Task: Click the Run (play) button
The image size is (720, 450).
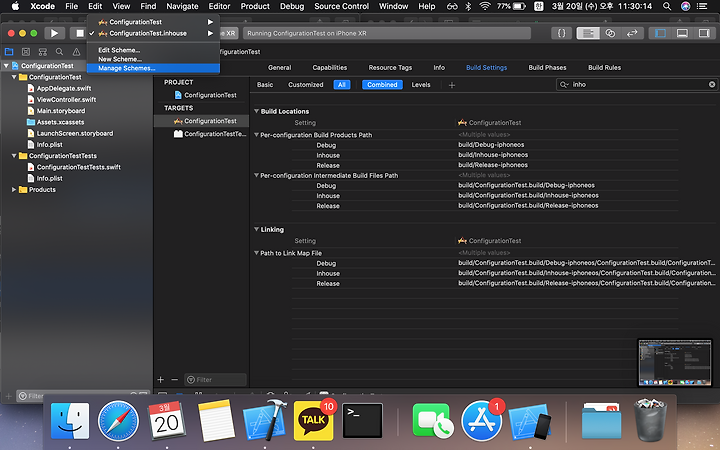Action: (x=54, y=33)
